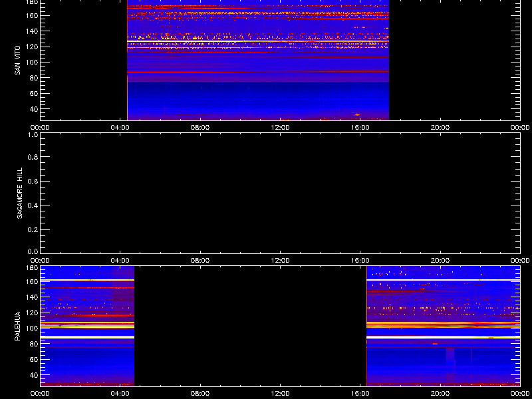Click 12:00 tick label on San Vito time axis
The image size is (532, 399).
[x=280, y=128]
